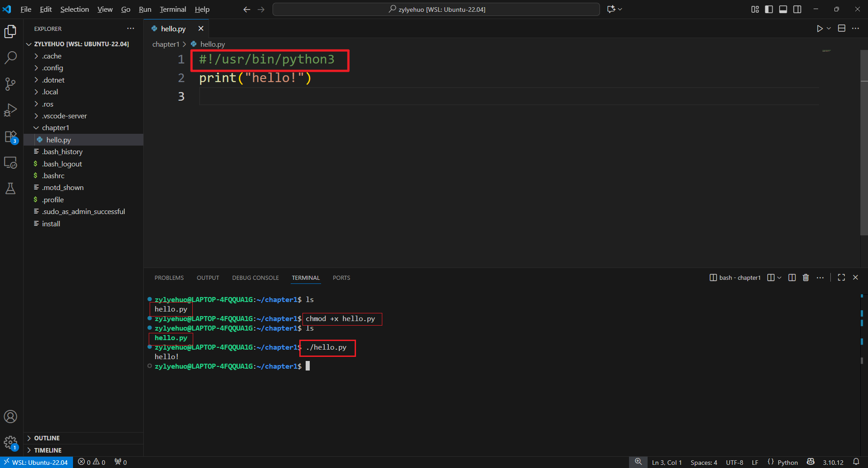Click the Ln 3, Col 1 indicator
Viewport: 868px width, 468px height.
click(x=667, y=462)
